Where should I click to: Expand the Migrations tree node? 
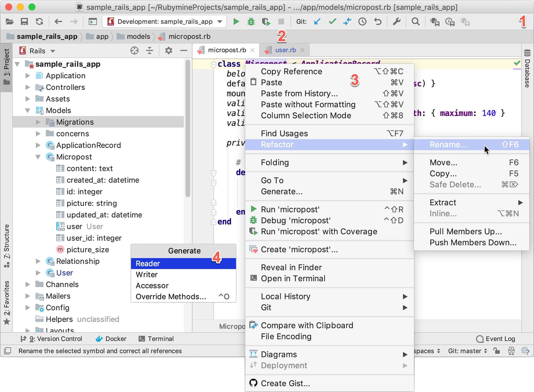click(x=38, y=122)
